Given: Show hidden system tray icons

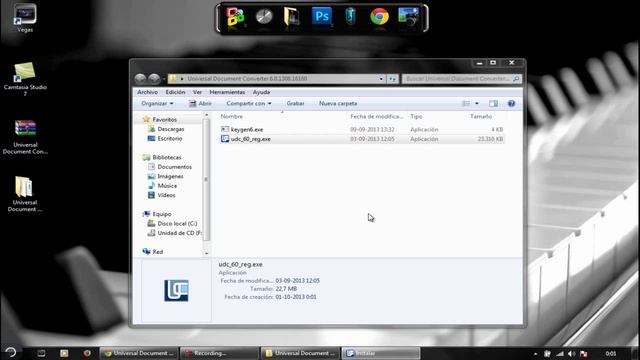Looking at the screenshot, I should 536,354.
